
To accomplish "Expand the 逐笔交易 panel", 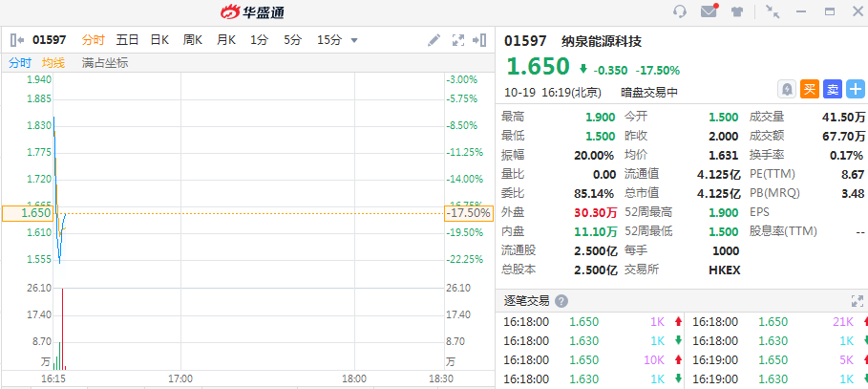I will tap(857, 301).
